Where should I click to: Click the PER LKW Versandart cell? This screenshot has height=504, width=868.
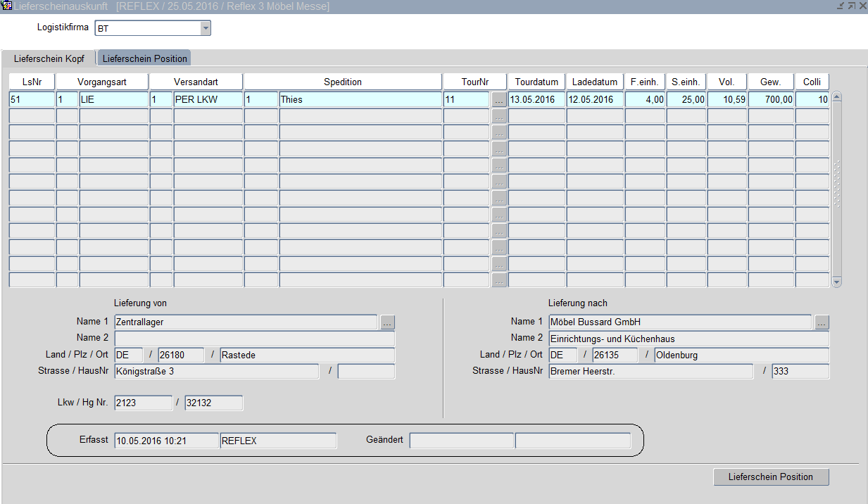(207, 100)
